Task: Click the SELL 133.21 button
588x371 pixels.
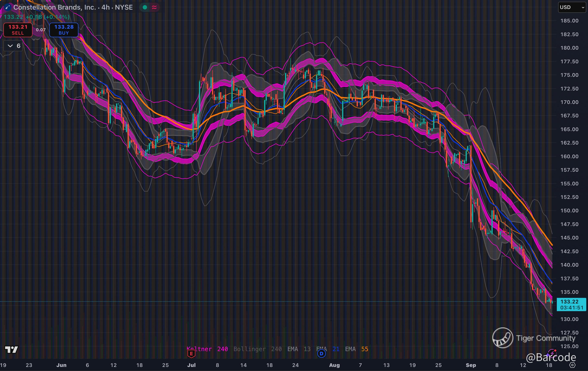Action: pyautogui.click(x=18, y=30)
